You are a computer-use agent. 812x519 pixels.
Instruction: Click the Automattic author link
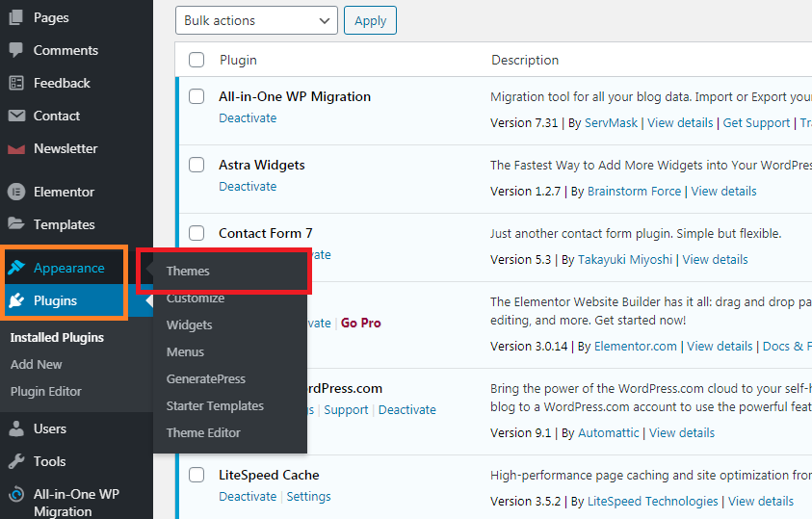(609, 432)
